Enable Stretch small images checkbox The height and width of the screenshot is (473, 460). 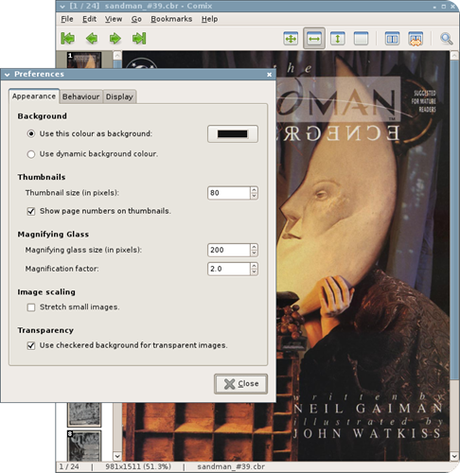tap(31, 307)
